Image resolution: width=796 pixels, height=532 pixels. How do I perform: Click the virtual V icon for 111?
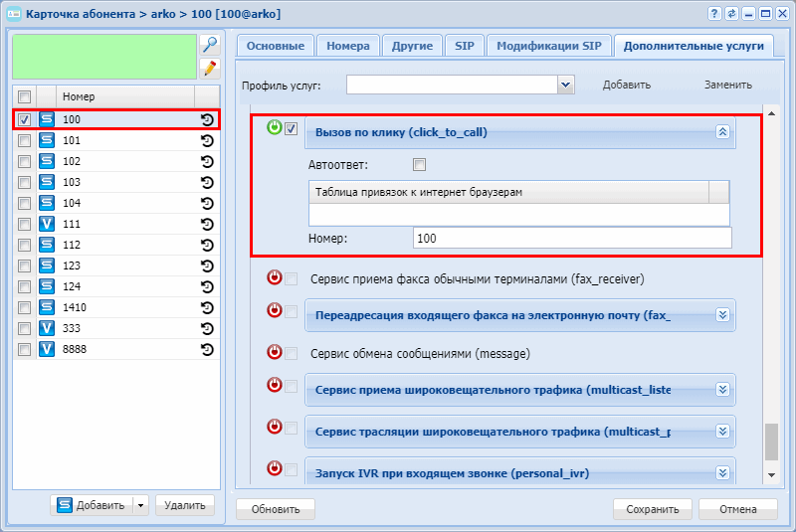47,224
